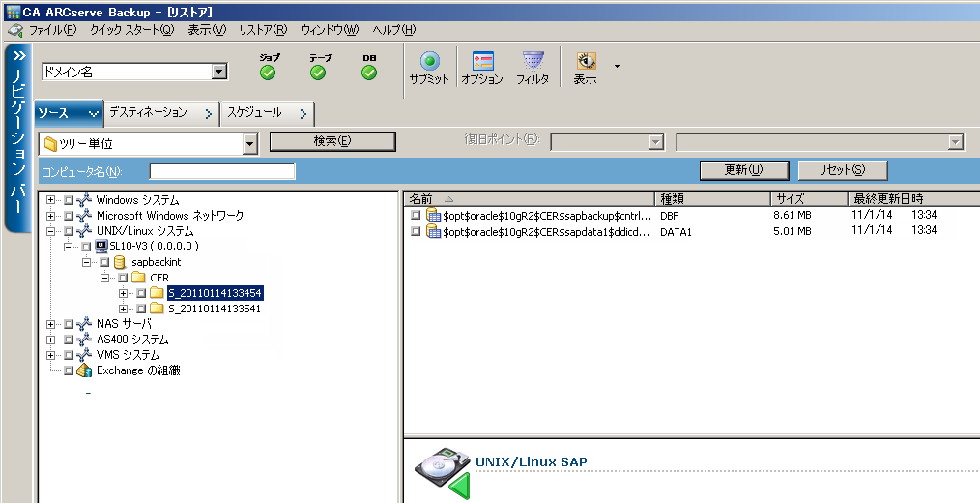Click the S_20110114133454 folder icon
The height and width of the screenshot is (503, 980).
[x=157, y=293]
